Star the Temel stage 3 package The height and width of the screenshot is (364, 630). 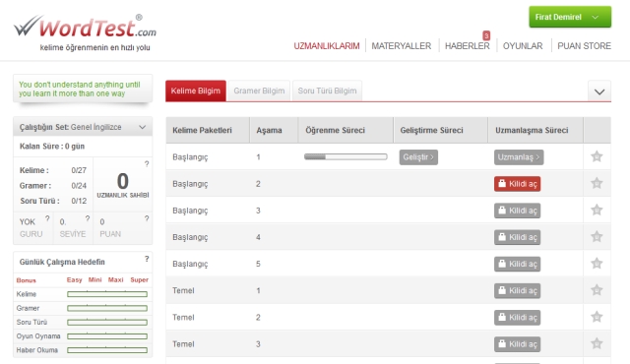pyautogui.click(x=597, y=343)
